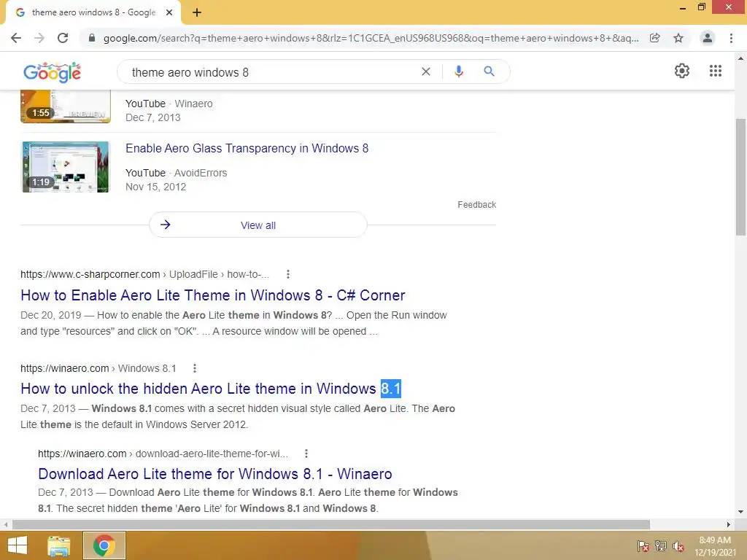The height and width of the screenshot is (560, 747).
Task: Close the 'theme aero windows 8' tab
Action: click(169, 12)
